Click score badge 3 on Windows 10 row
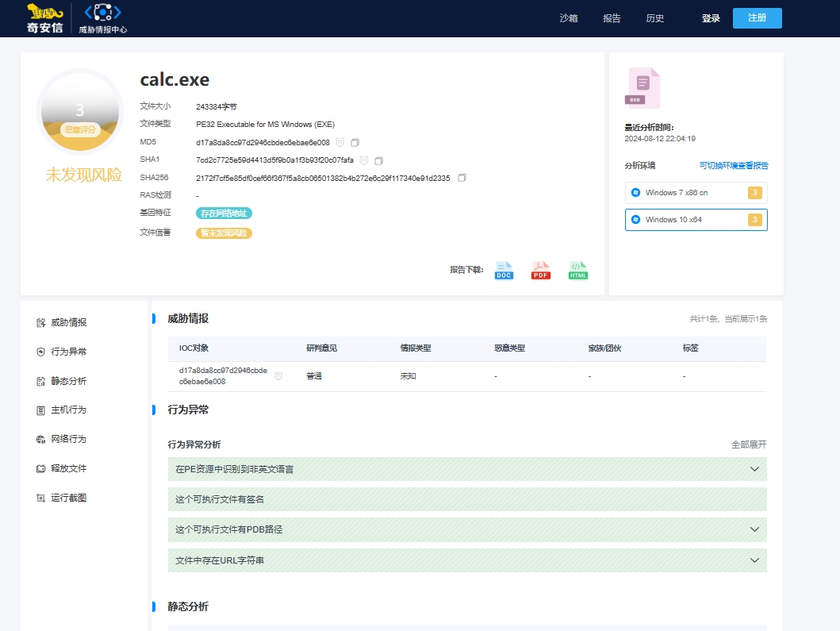Screen dimensions: 840x631 pyautogui.click(x=755, y=220)
